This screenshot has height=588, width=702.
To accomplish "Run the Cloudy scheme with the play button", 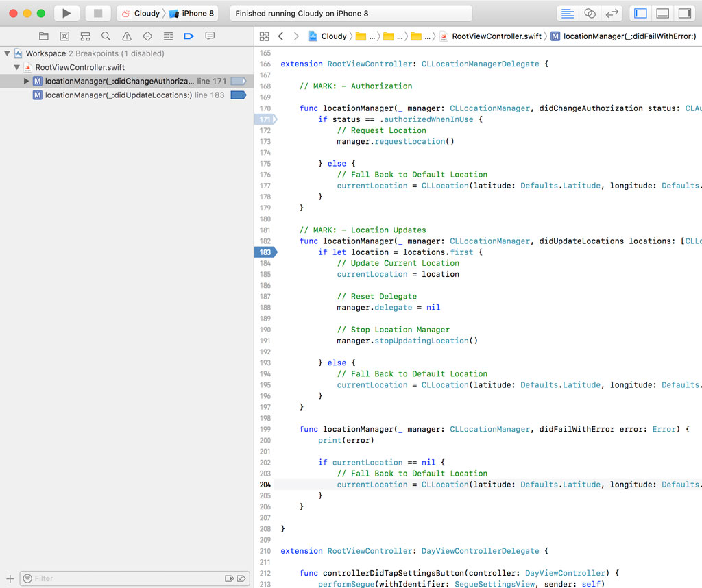I will tap(66, 13).
